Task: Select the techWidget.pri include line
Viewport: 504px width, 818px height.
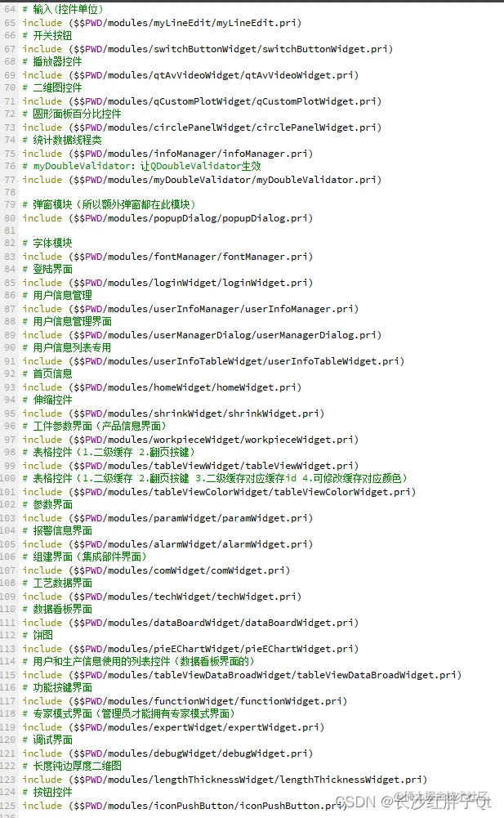Action: pos(162,597)
